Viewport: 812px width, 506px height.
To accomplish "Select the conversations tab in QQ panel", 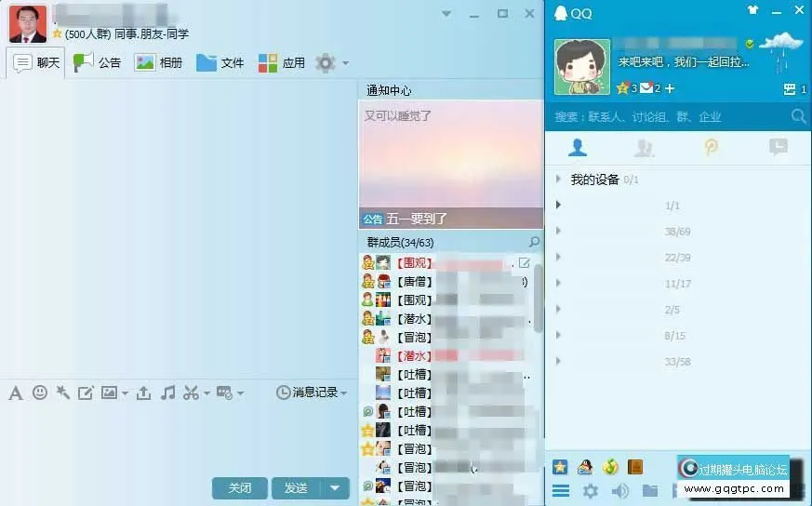I will pos(778,148).
